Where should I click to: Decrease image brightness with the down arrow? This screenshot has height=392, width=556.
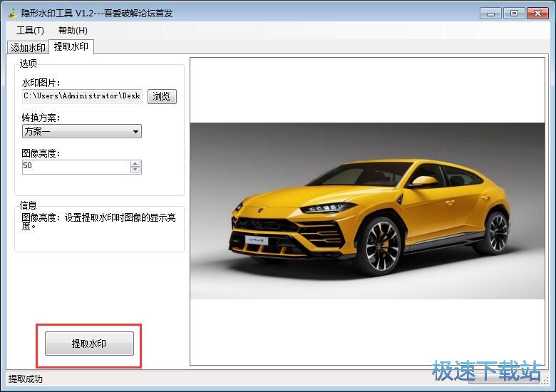click(x=135, y=170)
